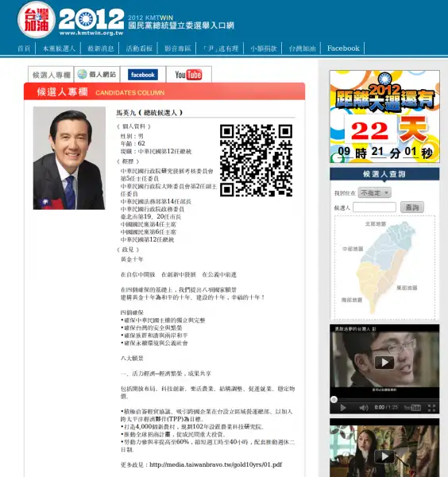Click the 馬英九（總統候選人）heading
448x477 pixels.
149,113
